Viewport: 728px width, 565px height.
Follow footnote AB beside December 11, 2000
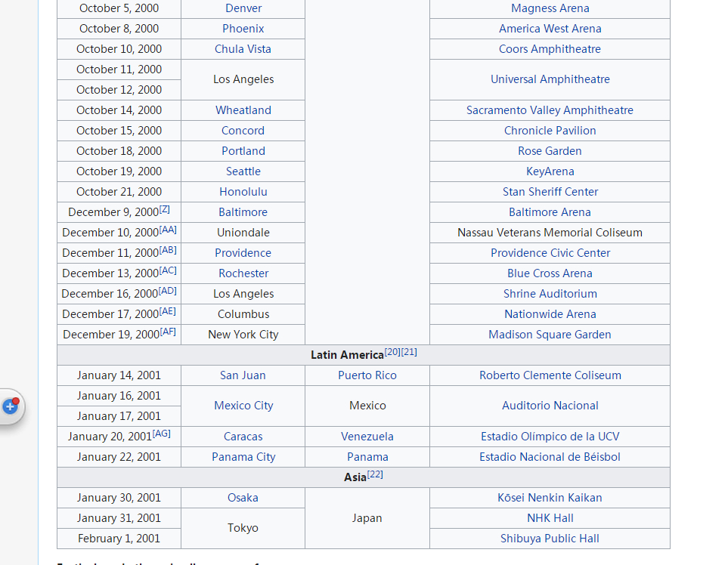168,250
